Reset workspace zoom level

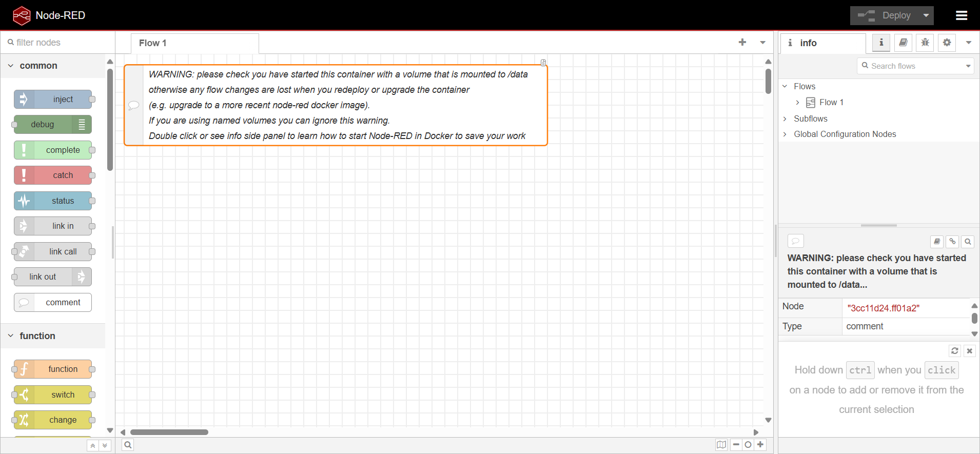(748, 445)
